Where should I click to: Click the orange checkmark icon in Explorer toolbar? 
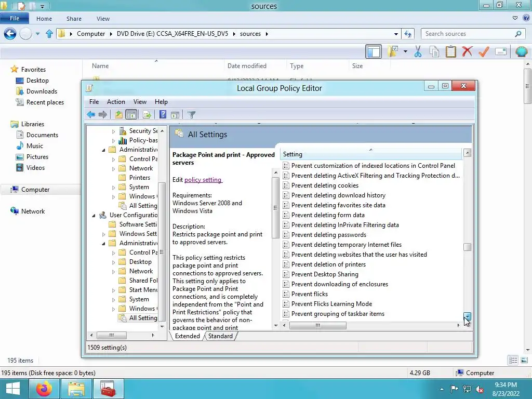pyautogui.click(x=484, y=51)
